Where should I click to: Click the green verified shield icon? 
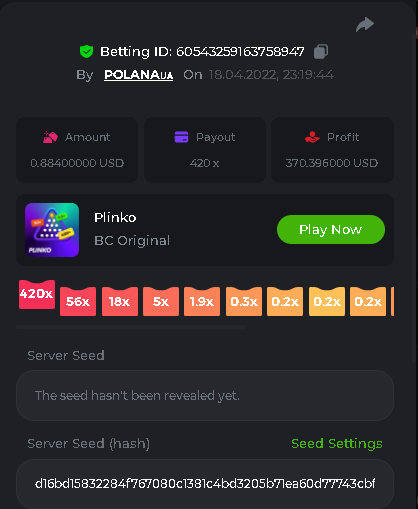pyautogui.click(x=86, y=52)
